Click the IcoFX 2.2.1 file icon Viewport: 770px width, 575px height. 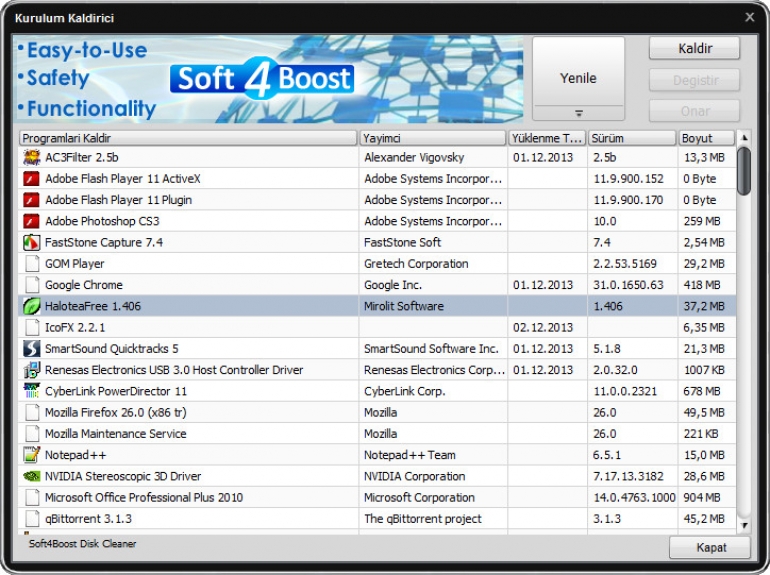[x=32, y=327]
